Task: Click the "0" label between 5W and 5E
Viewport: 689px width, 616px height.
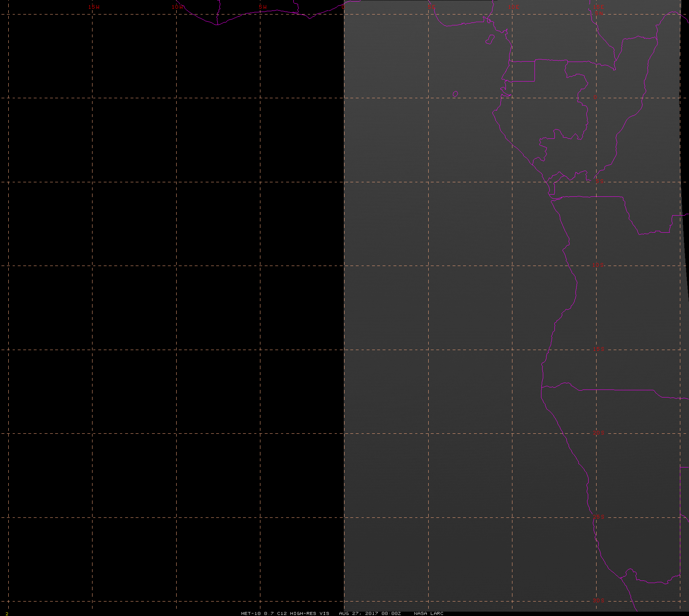Action: (343, 7)
